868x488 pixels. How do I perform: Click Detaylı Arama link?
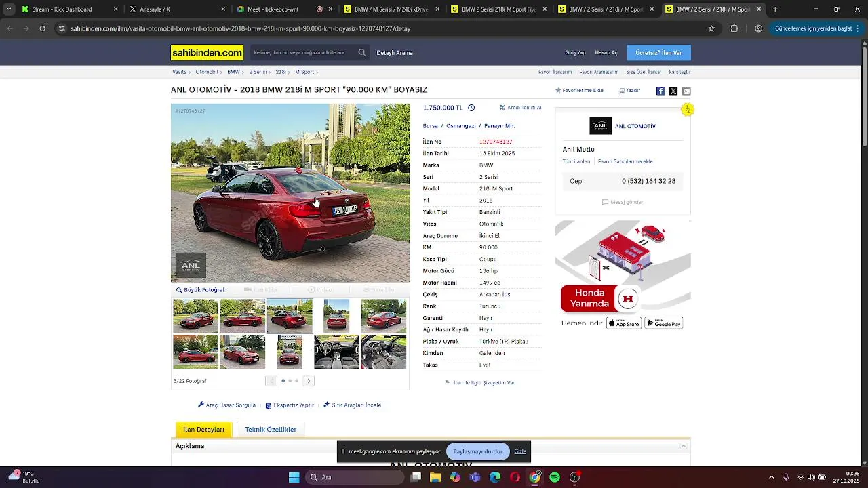[x=395, y=53]
